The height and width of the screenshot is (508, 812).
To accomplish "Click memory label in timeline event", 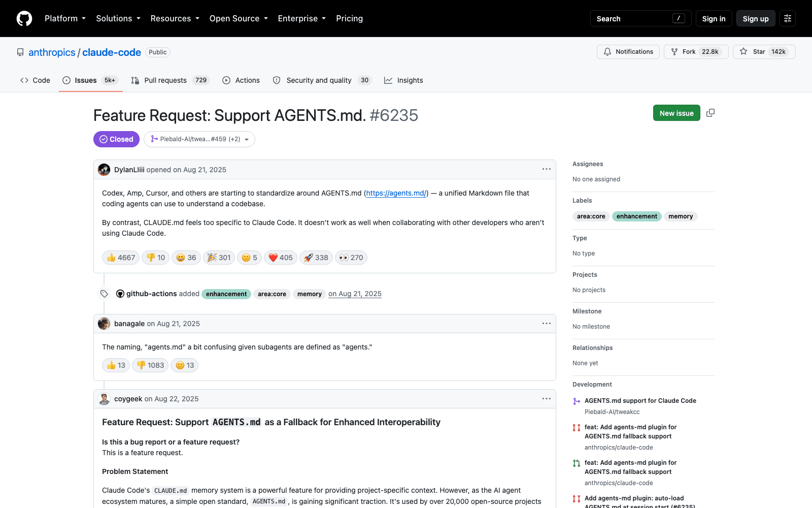I will (x=310, y=294).
